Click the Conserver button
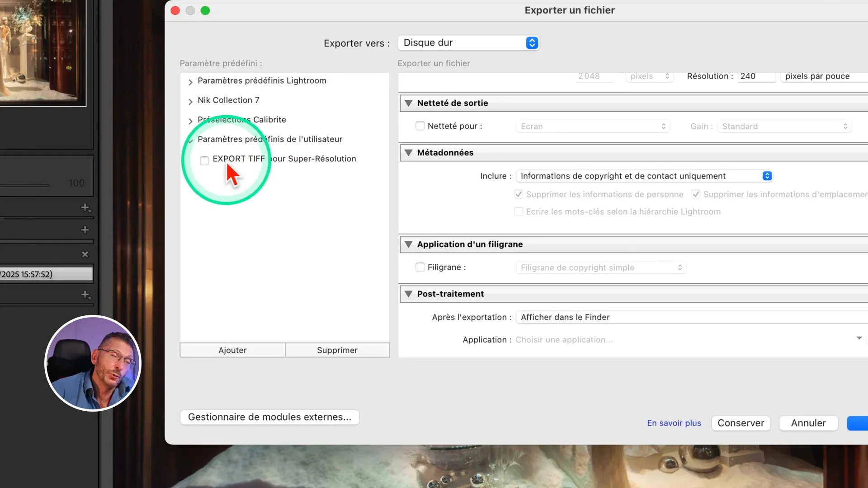 click(741, 423)
